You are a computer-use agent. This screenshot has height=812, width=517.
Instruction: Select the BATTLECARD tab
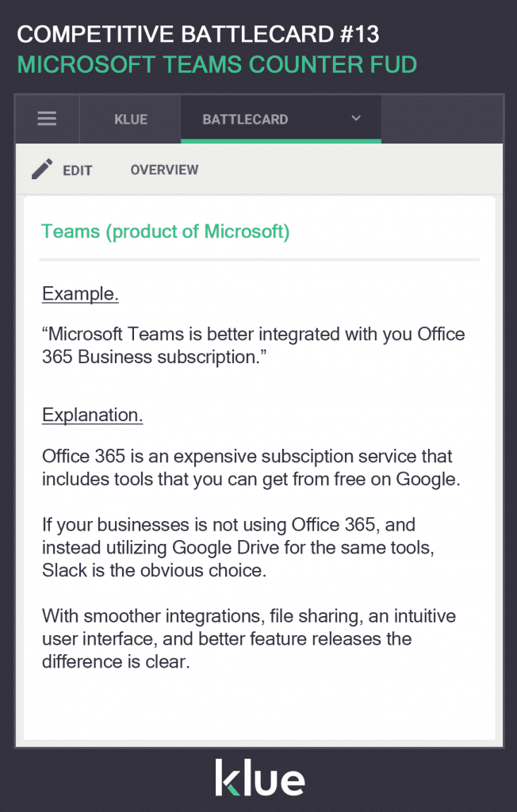[x=245, y=119]
